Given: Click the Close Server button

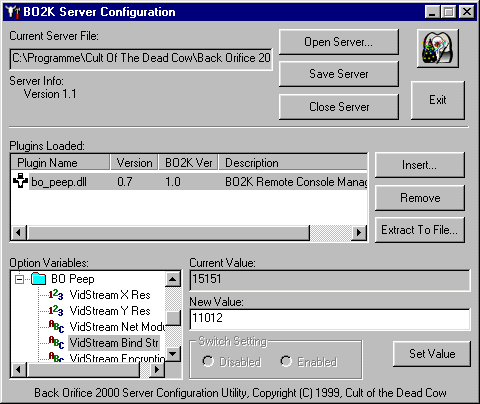Looking at the screenshot, I should (x=339, y=107).
